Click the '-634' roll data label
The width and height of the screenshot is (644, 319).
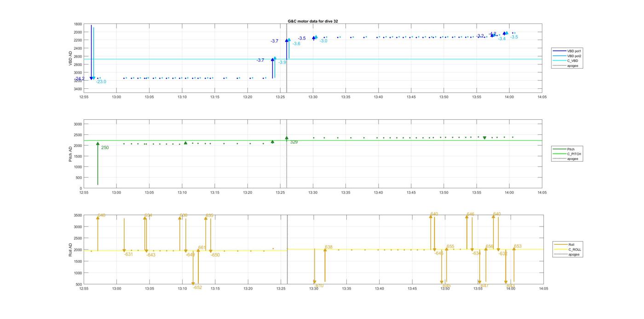[x=477, y=253]
